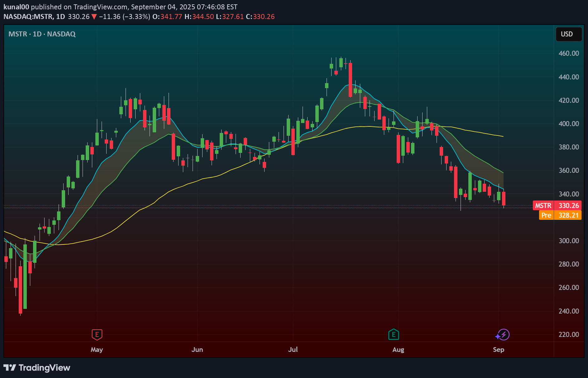Open the purple lightning event icon near Sep
Image resolution: width=588 pixels, height=378 pixels.
[x=503, y=335]
